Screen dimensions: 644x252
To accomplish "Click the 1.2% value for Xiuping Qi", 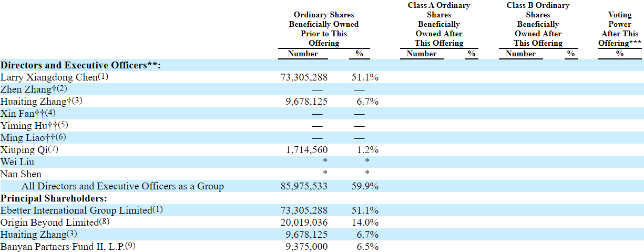I will click(x=367, y=150).
